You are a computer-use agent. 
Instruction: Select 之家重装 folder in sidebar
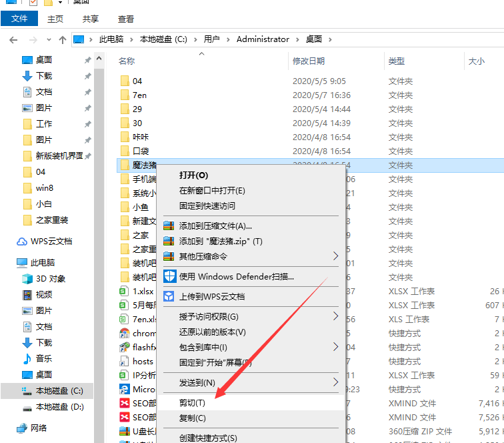[x=52, y=220]
